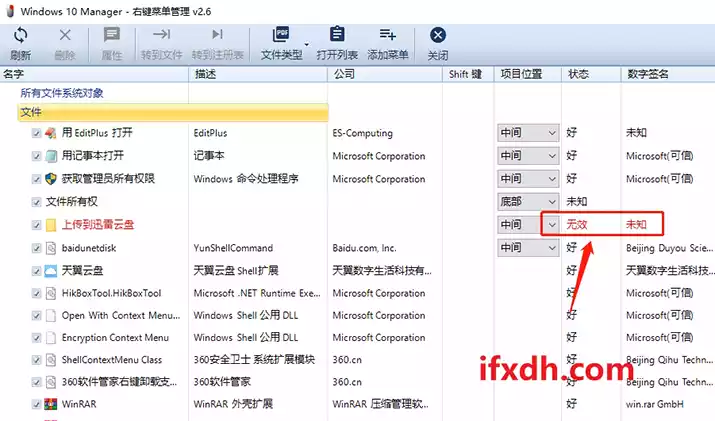Screen dimensions: 715x421
Task: Toggle the 天翼云盘 checkbox
Action: pyautogui.click(x=36, y=271)
